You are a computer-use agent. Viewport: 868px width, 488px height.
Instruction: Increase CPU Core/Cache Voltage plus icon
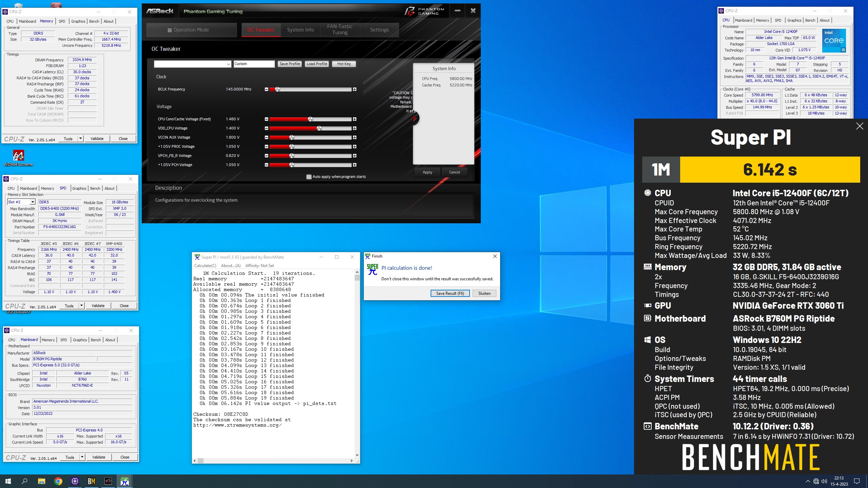click(x=355, y=119)
